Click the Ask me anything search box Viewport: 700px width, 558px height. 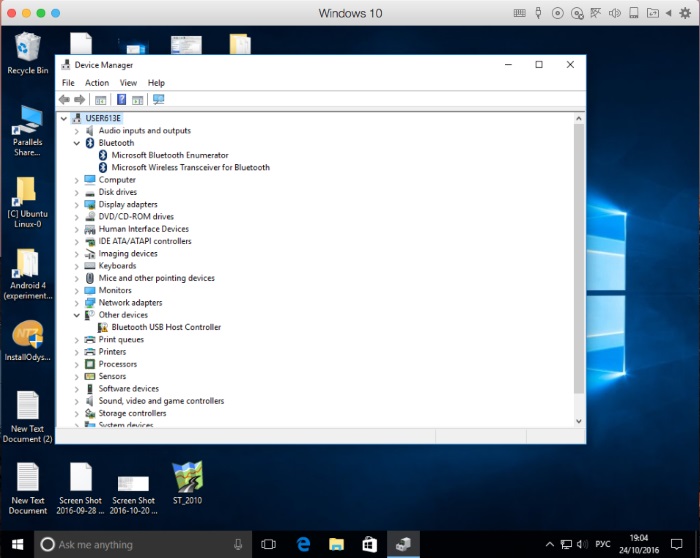143,545
